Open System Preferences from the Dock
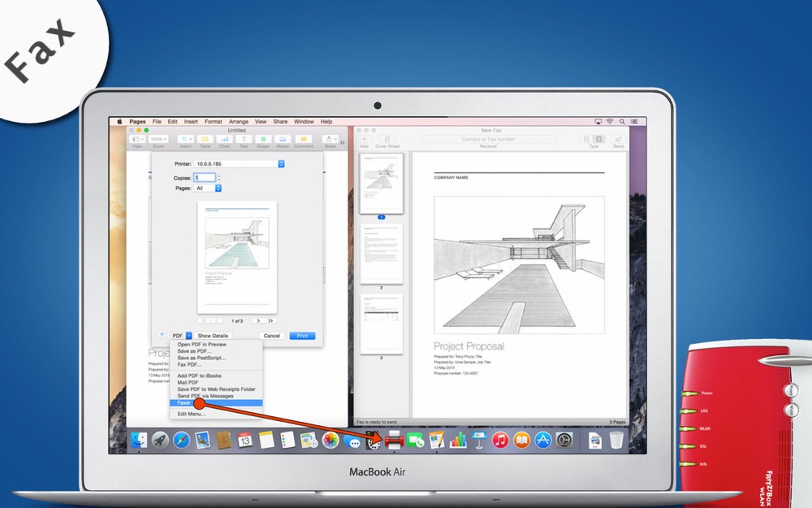The height and width of the screenshot is (508, 812). coord(564,440)
